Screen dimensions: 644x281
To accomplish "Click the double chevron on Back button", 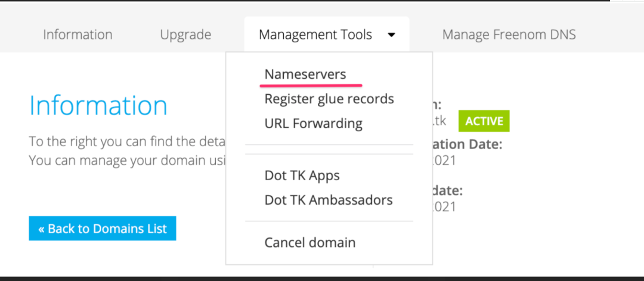I will point(42,228).
